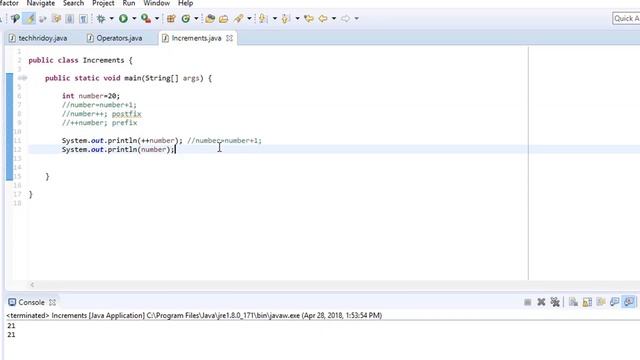Open the Forward history dropdown arrow
Viewport: 640px width, 360px height.
coord(356,18)
